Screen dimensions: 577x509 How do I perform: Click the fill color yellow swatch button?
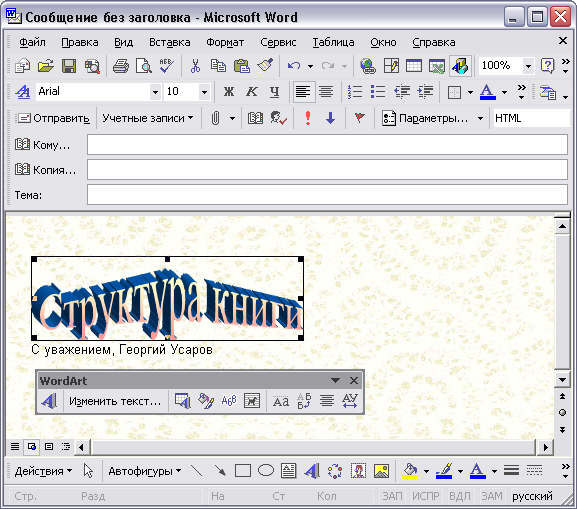pos(410,471)
